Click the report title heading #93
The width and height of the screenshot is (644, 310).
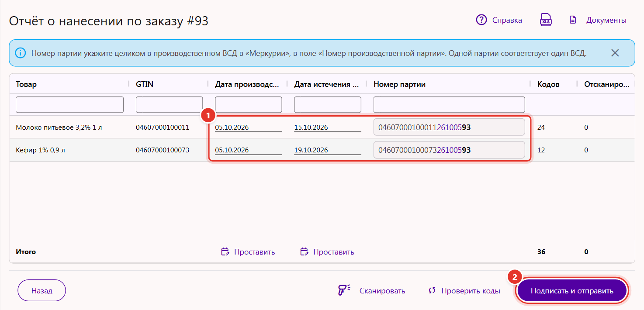click(x=109, y=21)
